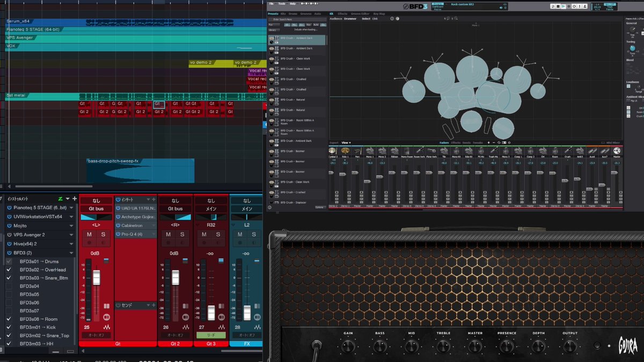Open channel editor icon on Gt 2 channel
The height and width of the screenshot is (362, 644).
click(x=186, y=327)
